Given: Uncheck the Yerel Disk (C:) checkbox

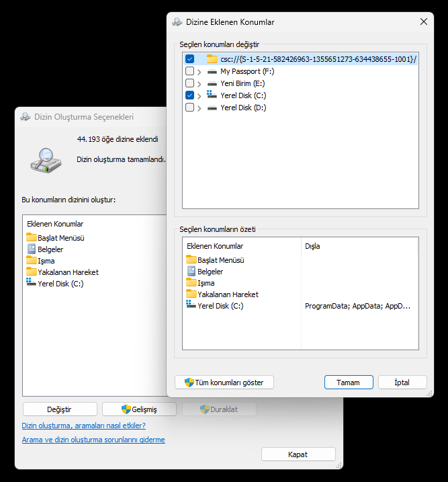Looking at the screenshot, I should tap(190, 95).
